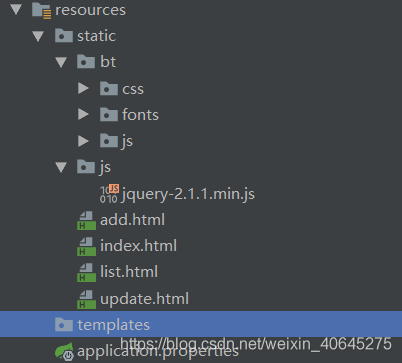The image size is (402, 363).
Task: Click the resources root folder icon
Action: [x=42, y=10]
